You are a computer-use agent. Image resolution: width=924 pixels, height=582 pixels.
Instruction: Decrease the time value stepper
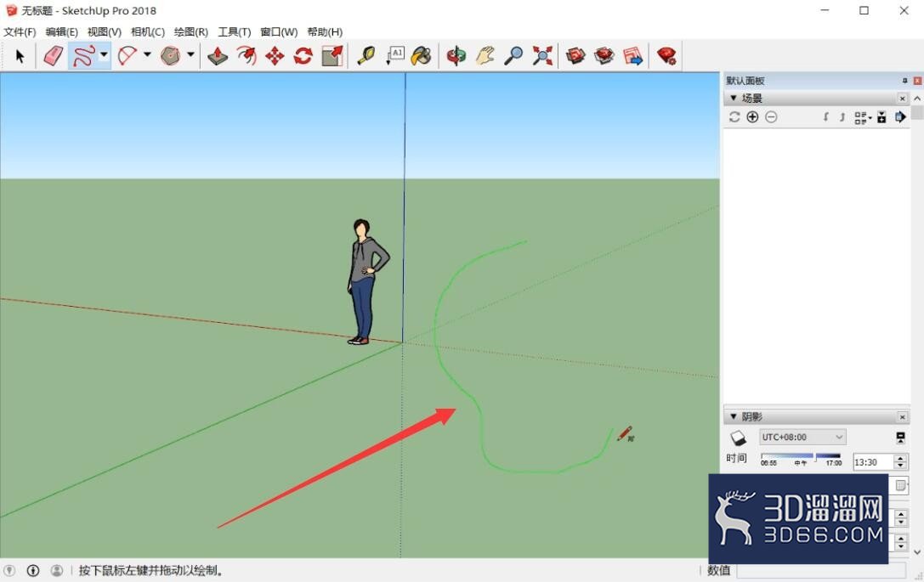tap(900, 466)
